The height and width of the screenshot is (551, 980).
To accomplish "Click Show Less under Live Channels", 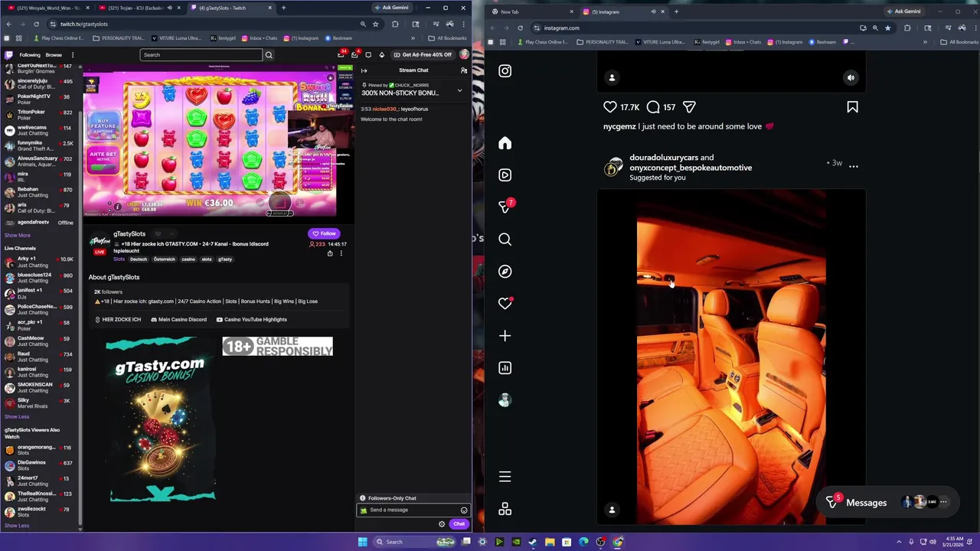I will point(17,417).
